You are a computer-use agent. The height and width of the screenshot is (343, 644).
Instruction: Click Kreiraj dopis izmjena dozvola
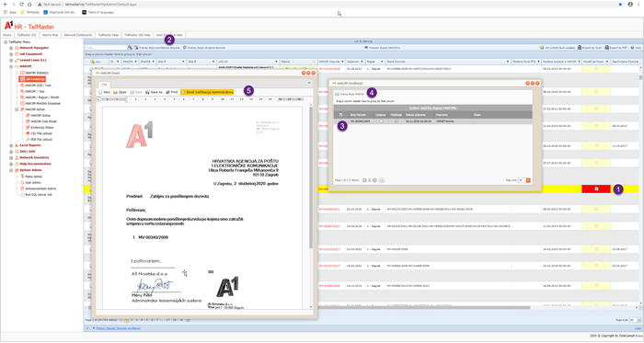(x=203, y=48)
